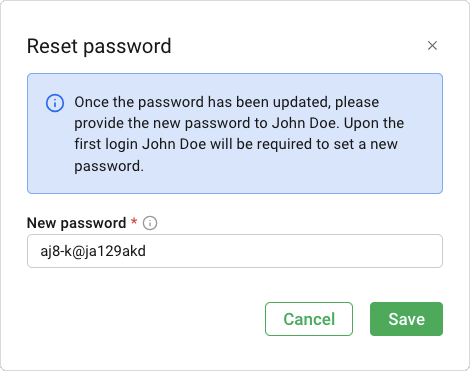Click the green Save button
The image size is (470, 371).
tap(406, 319)
